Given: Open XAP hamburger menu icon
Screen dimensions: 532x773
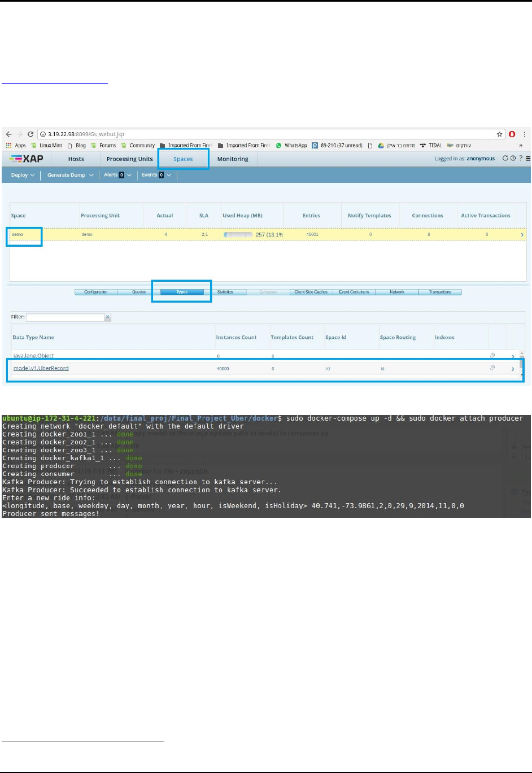Looking at the screenshot, I should click(527, 159).
